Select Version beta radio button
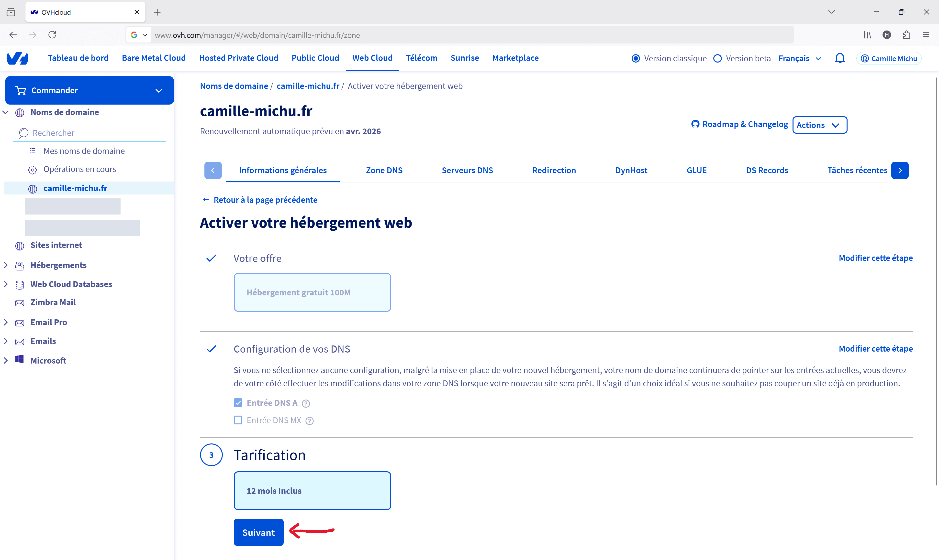The image size is (939, 560). 717,58
